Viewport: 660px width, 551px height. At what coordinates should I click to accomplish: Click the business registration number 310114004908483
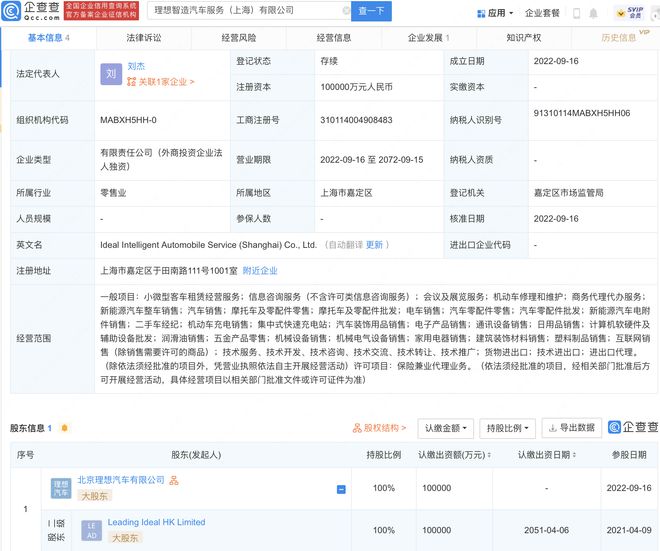pos(356,120)
